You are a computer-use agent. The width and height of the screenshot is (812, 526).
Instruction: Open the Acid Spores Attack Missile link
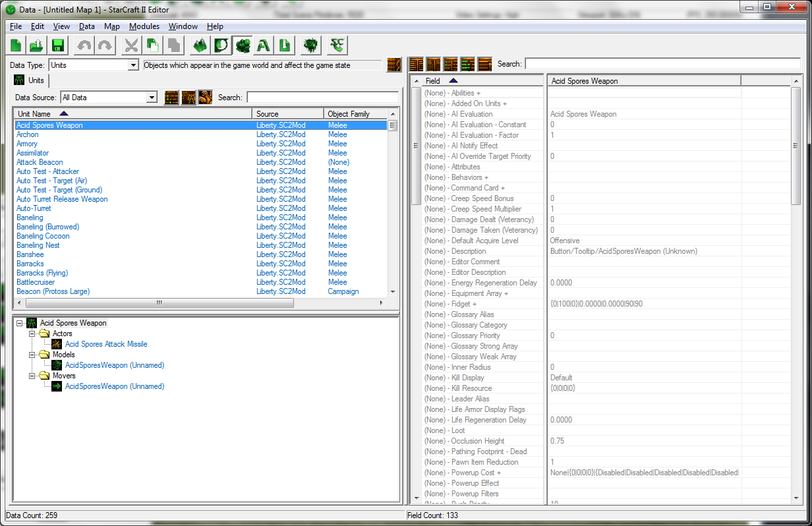(106, 344)
